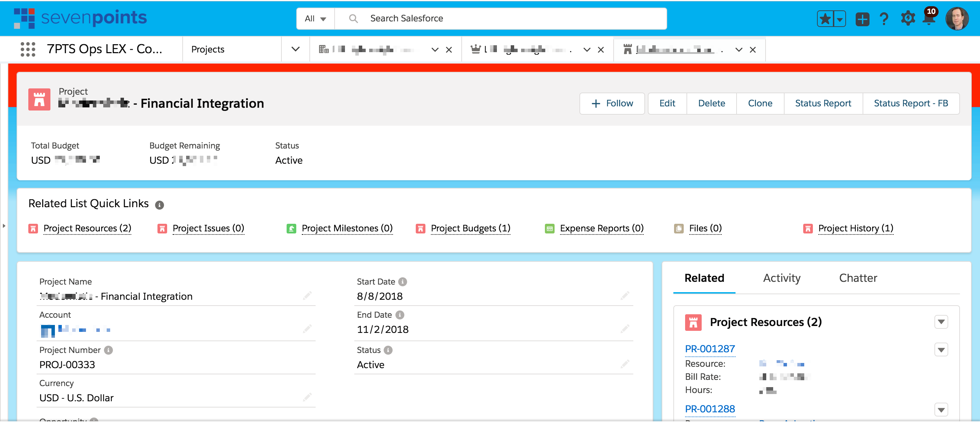Open the PR-001287 resource link
This screenshot has width=980, height=422.
coord(710,348)
